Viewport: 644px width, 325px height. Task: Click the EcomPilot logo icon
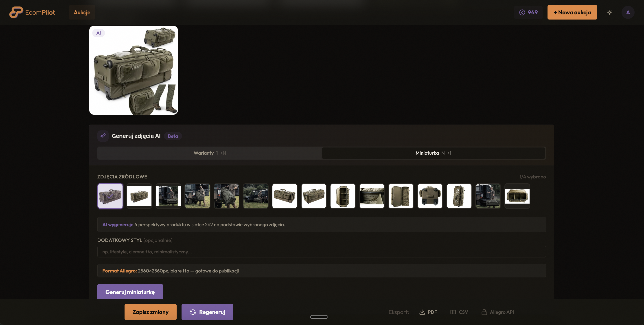coord(16,12)
